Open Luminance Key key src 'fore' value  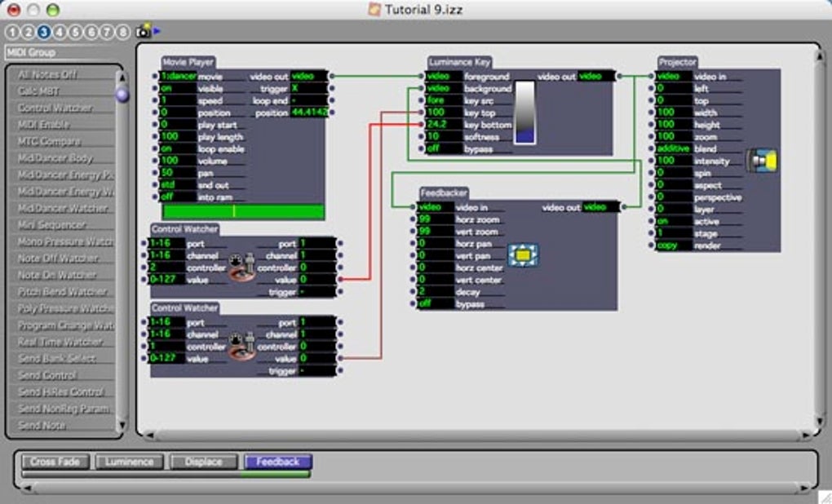444,100
